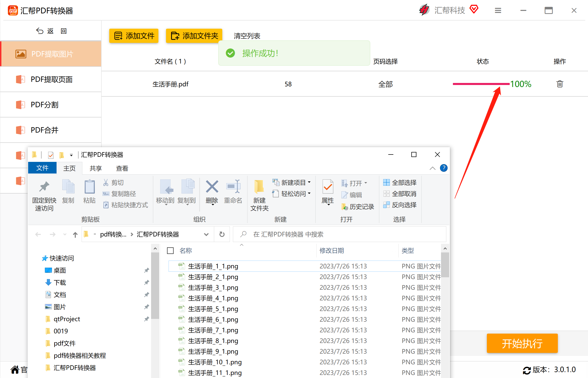The image size is (588, 378).
Task: Click the 返回 back arrow
Action: pyautogui.click(x=40, y=31)
